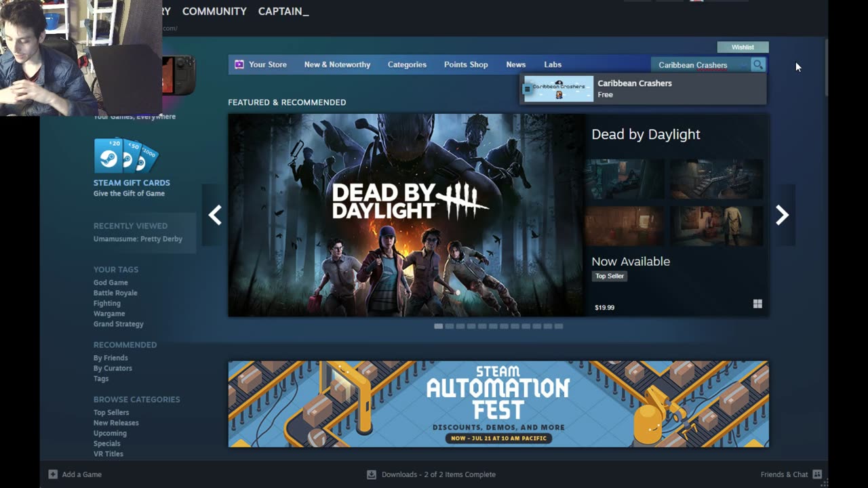Click third Dead by Daylight screenshot thumbnail
This screenshot has width=868, height=488.
point(625,226)
